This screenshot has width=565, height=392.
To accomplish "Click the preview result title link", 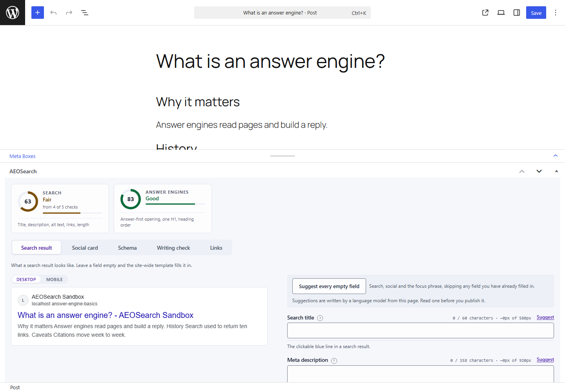I will 106,315.
